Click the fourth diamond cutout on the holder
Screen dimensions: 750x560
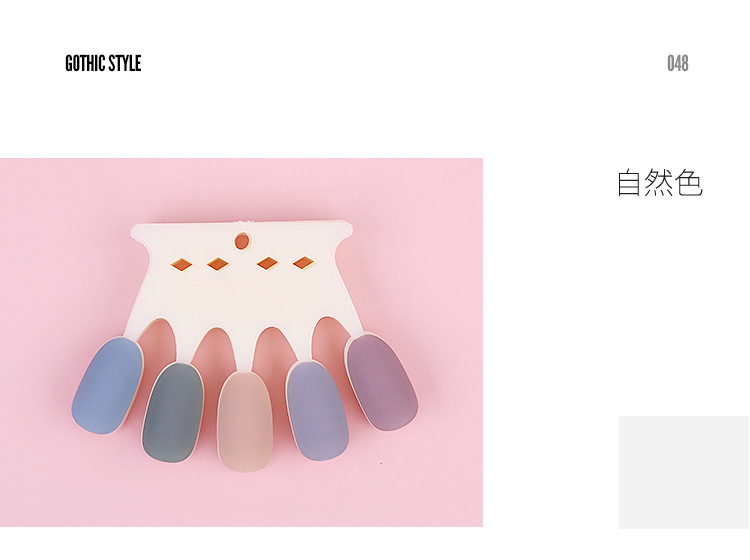click(x=304, y=263)
